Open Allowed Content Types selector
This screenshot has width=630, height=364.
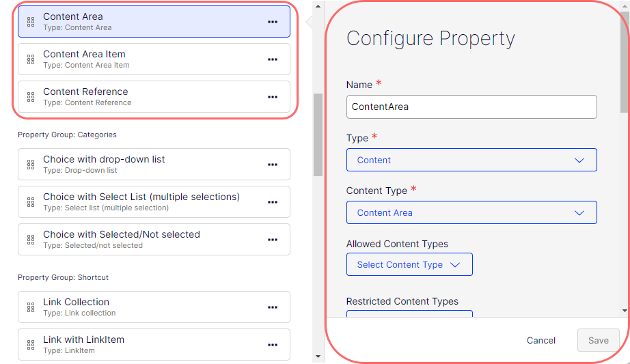(409, 264)
